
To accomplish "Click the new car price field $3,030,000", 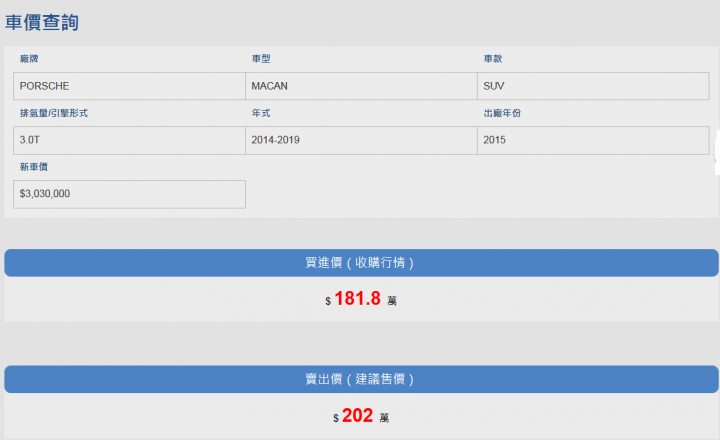I will [129, 194].
